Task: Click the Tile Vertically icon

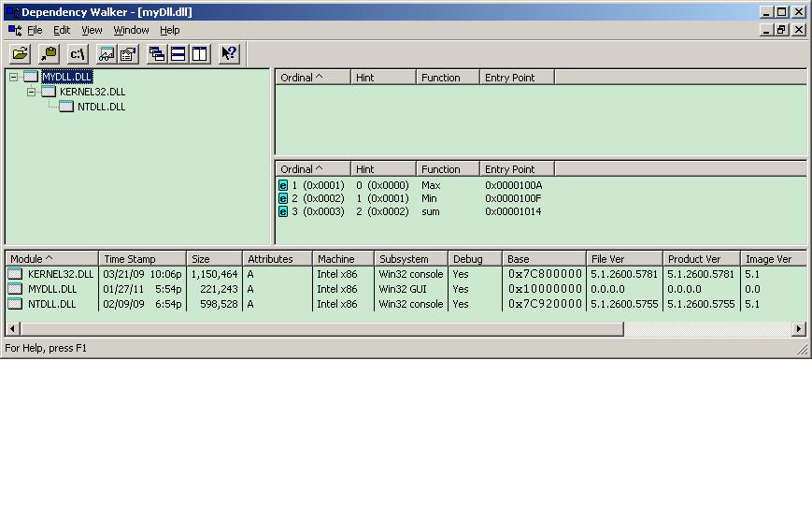Action: tap(199, 54)
